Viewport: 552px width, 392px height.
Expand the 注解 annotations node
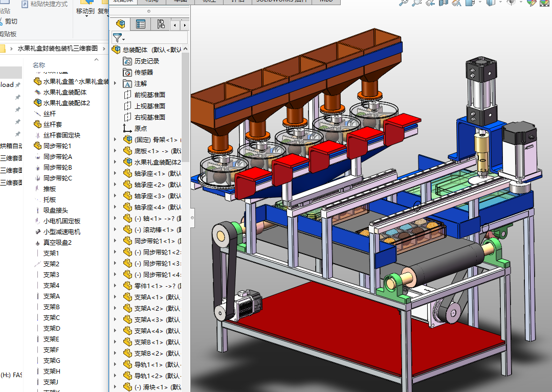115,83
